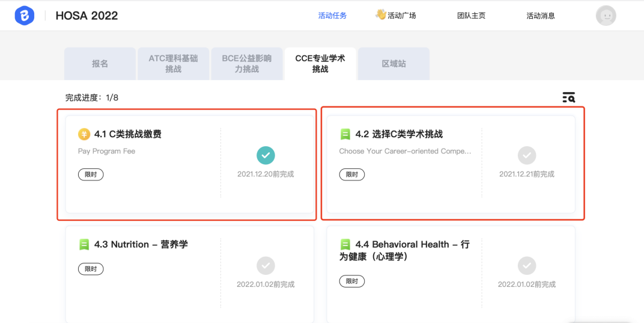Click the teal completed checkmark on 4.1
The height and width of the screenshot is (323, 644).
click(266, 156)
